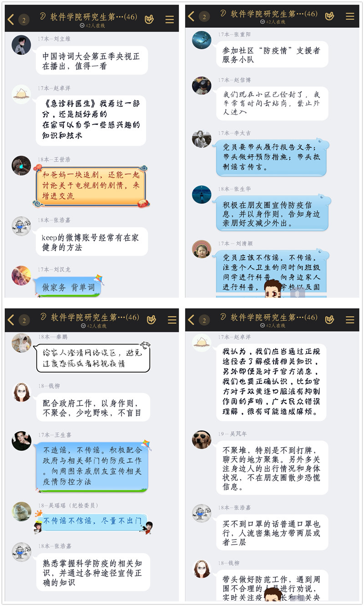
Task: Expand the 42人在线 member list above 张重阳's message
Action: pyautogui.click(x=273, y=22)
